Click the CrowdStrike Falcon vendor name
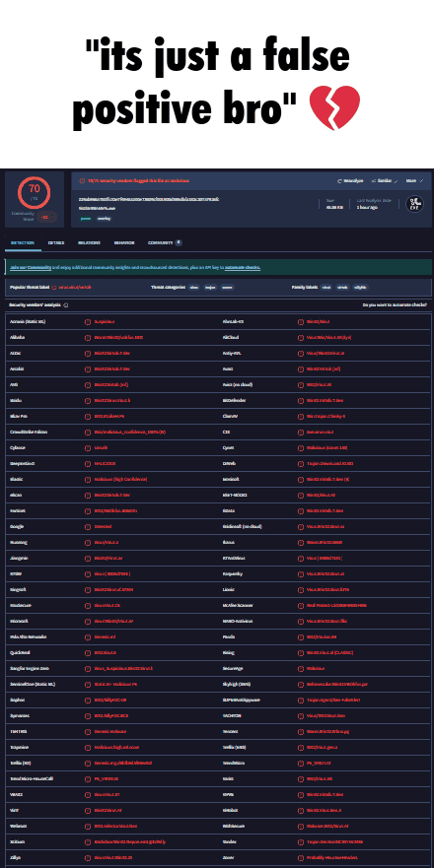This screenshot has height=868, width=434. [29, 432]
